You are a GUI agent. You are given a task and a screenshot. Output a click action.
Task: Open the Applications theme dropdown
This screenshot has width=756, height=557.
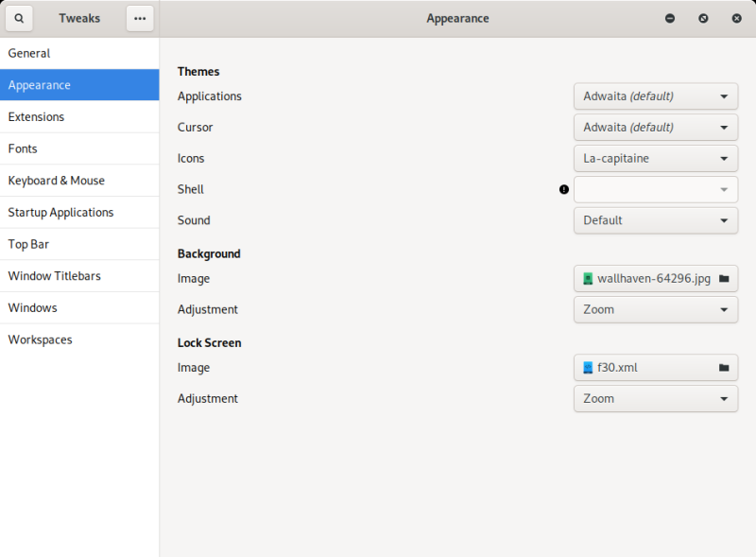click(656, 96)
